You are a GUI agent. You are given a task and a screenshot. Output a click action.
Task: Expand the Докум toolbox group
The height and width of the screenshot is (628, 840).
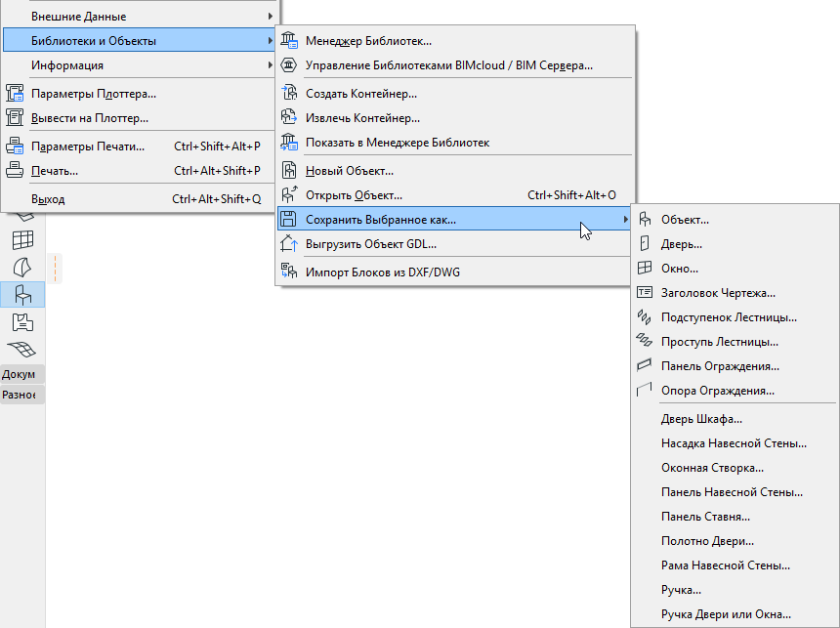(x=22, y=374)
